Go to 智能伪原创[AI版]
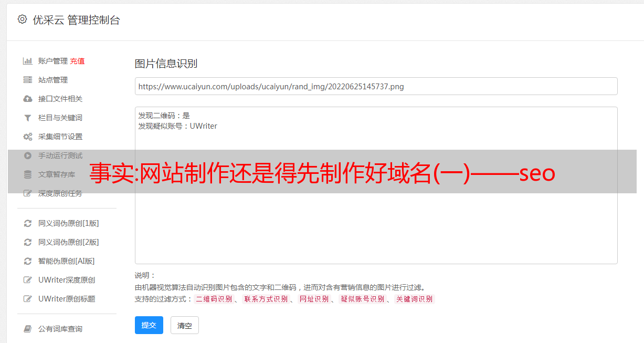The height and width of the screenshot is (343, 644). pos(67,261)
